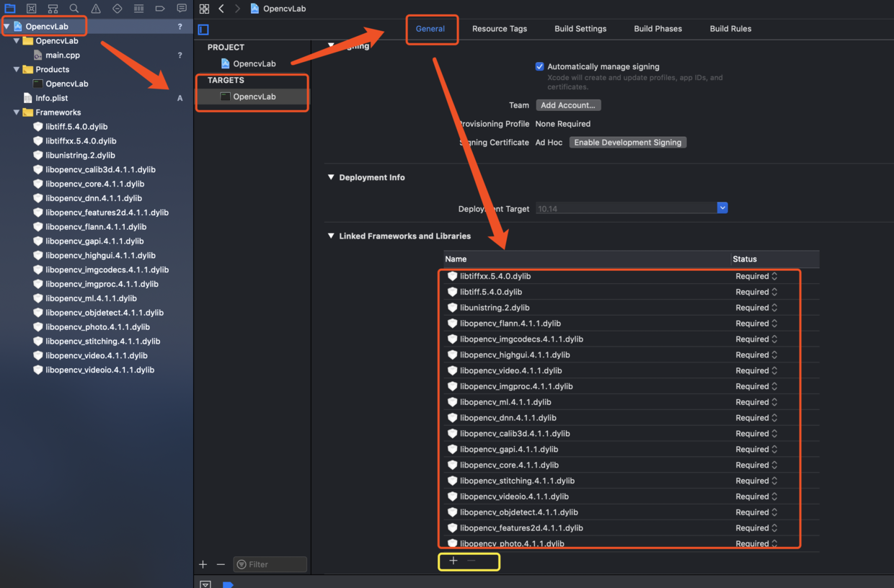
Task: Collapse Linked Frameworks and Libraries section
Action: tap(331, 236)
